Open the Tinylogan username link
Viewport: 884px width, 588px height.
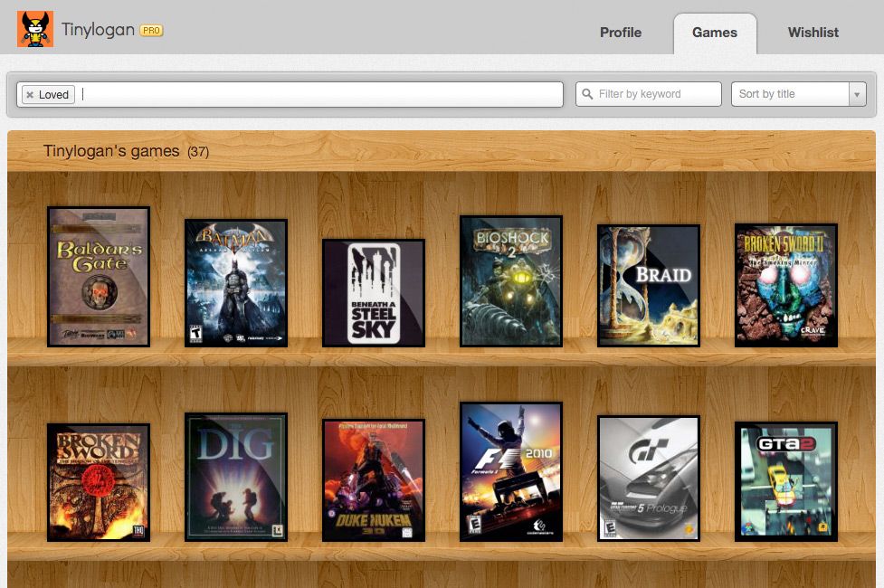click(98, 29)
